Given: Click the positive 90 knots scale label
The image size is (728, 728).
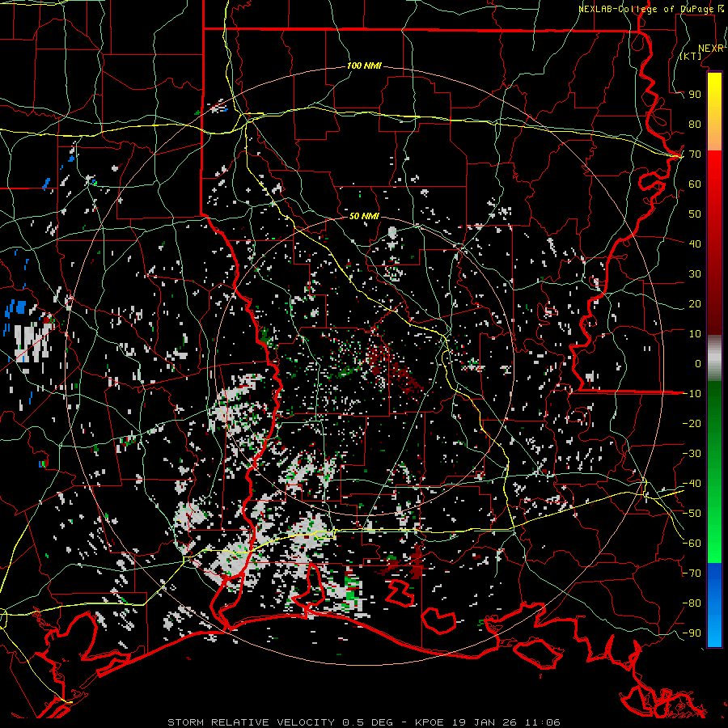Looking at the screenshot, I should point(695,95).
